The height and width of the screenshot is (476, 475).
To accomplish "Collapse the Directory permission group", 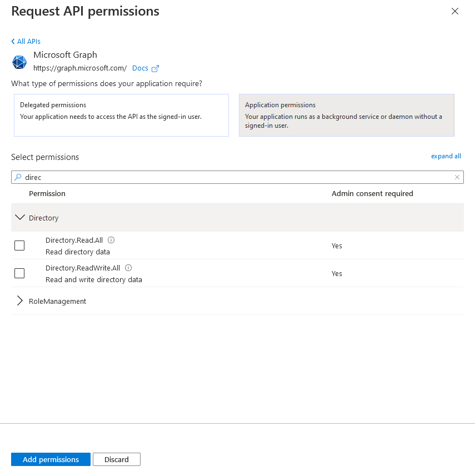I will coord(20,218).
